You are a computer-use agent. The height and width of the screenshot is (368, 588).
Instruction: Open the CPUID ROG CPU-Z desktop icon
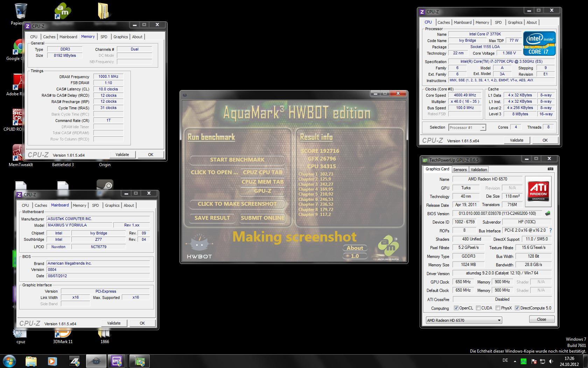[x=17, y=117]
